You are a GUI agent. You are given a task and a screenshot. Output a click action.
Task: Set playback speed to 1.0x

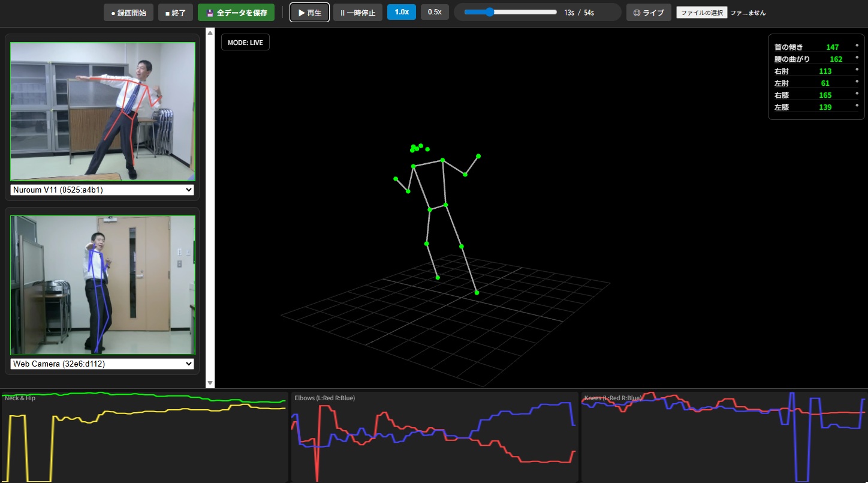402,12
